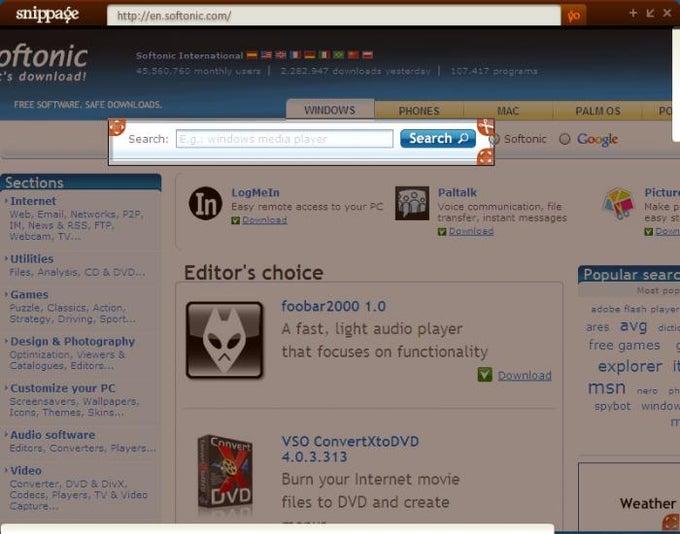
Task: Open the foobar2000 1.0 title link
Action: pyautogui.click(x=333, y=306)
